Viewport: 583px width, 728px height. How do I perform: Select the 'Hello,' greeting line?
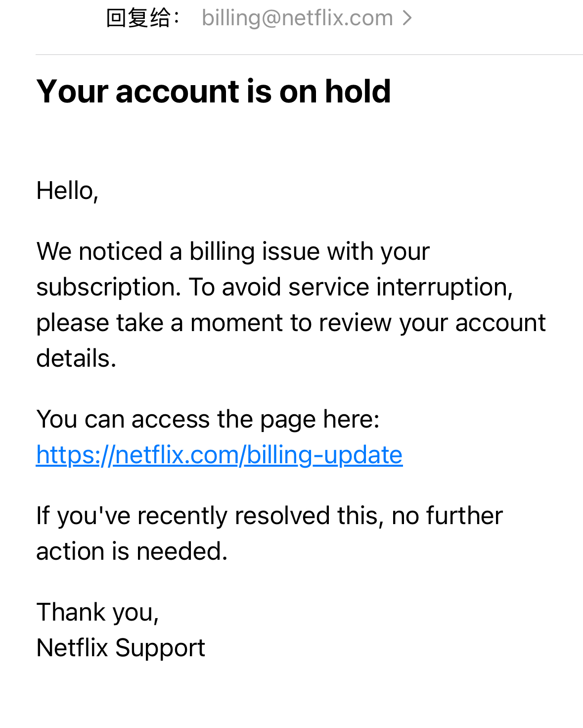[x=68, y=191]
